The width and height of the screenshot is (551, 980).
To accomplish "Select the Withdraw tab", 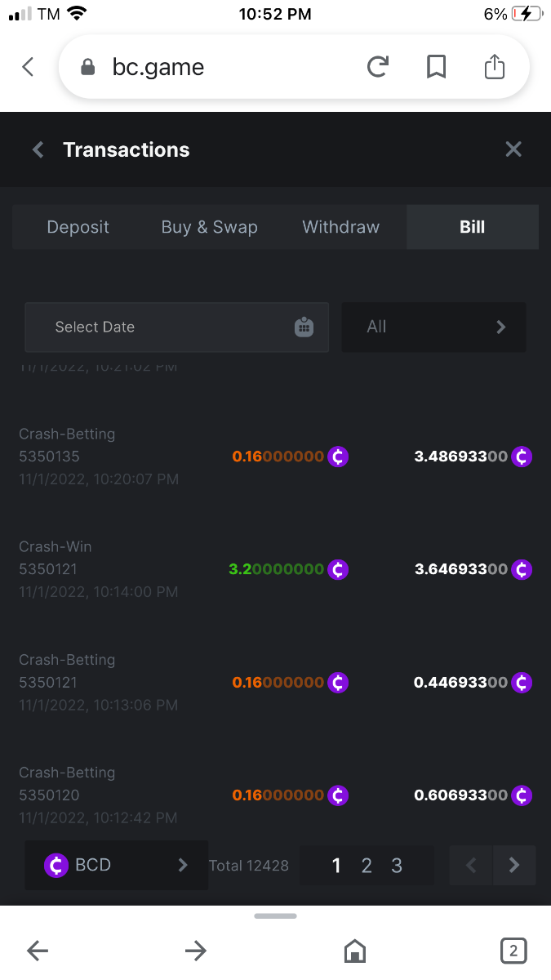I will pos(340,227).
